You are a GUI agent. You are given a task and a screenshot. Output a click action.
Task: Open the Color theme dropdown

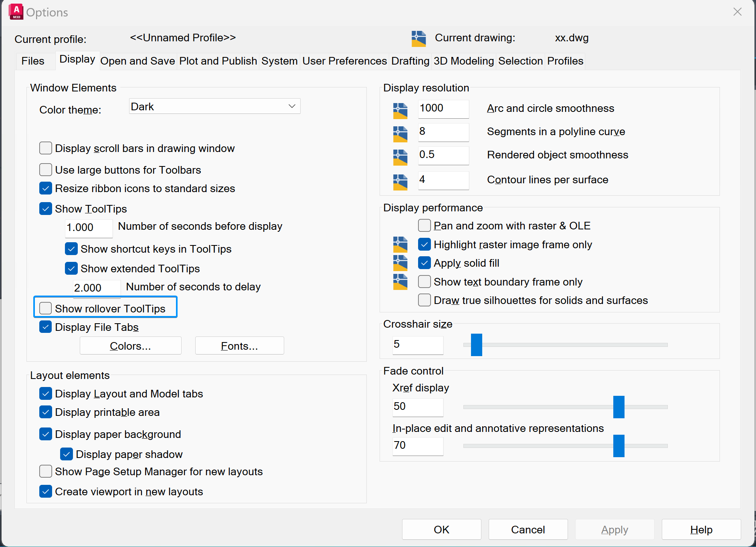click(x=214, y=106)
